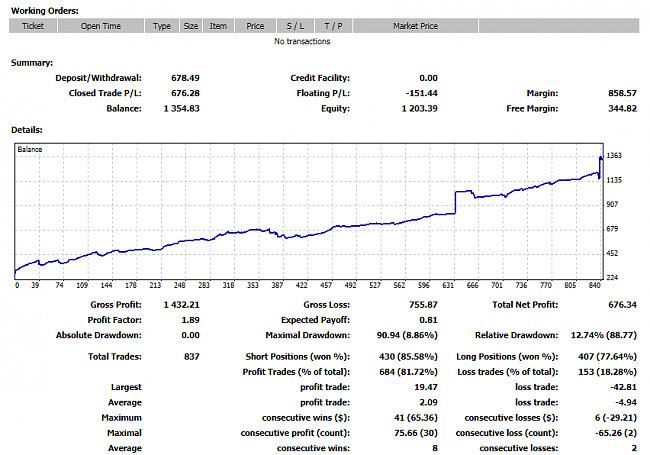Screen dimensions: 650x455
Task: Click the 'No transactions' text
Action: [x=302, y=41]
